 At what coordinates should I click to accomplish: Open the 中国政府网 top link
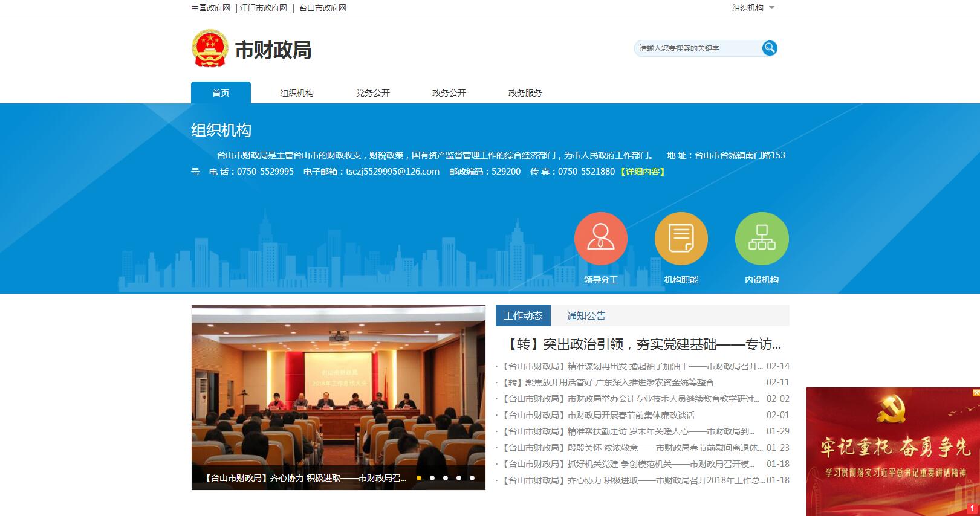point(210,8)
